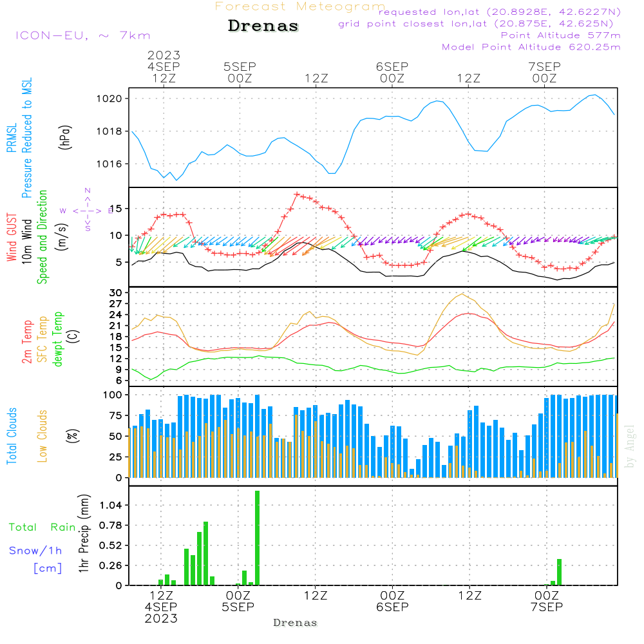The image size is (644, 644).
Task: Click the 100 value on cloud axis
Action: coord(113,395)
